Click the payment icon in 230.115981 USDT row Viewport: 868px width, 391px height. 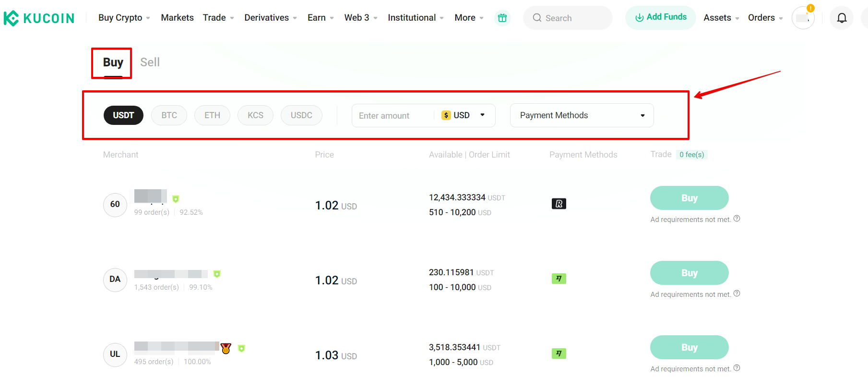pyautogui.click(x=559, y=279)
